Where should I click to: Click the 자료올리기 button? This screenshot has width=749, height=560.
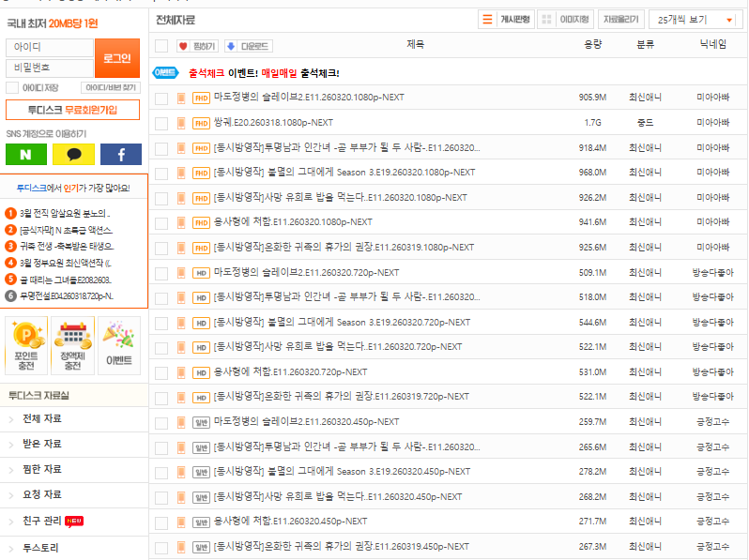tap(620, 20)
